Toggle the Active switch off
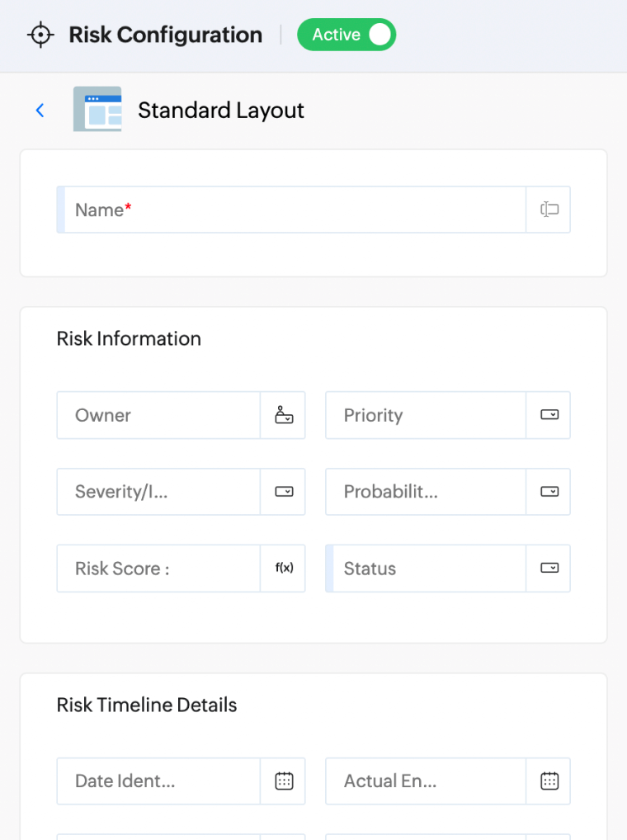 [x=379, y=35]
